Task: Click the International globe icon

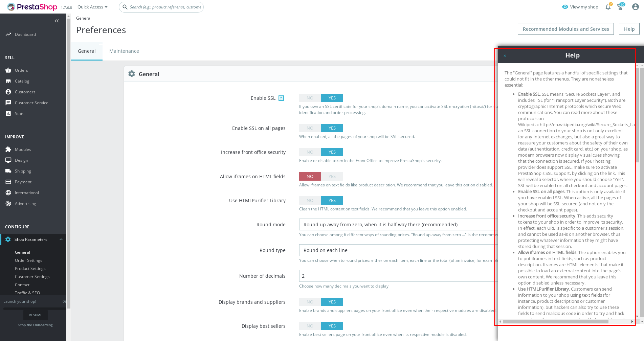Action: click(x=8, y=193)
